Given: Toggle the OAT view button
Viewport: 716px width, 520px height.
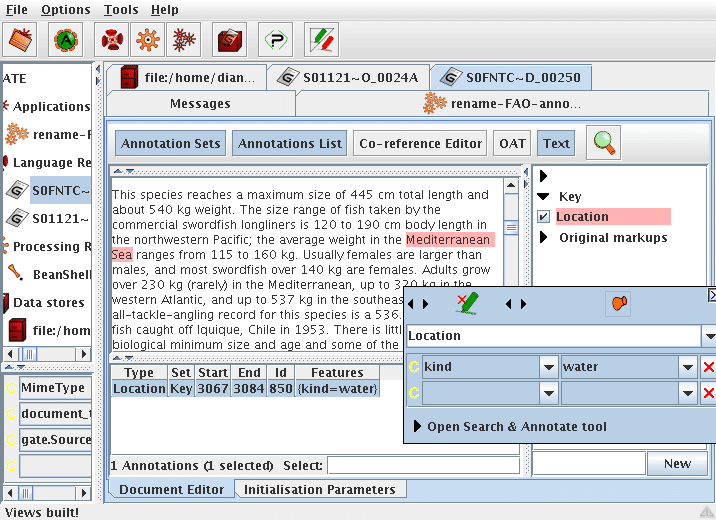Looking at the screenshot, I should coord(512,143).
